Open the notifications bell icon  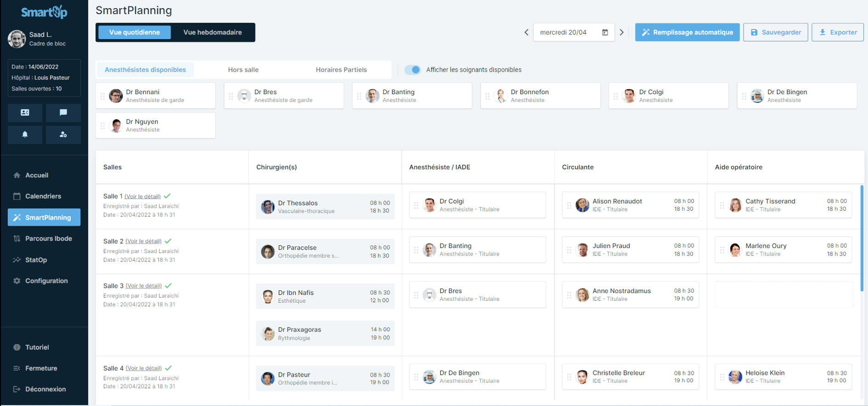pos(25,135)
